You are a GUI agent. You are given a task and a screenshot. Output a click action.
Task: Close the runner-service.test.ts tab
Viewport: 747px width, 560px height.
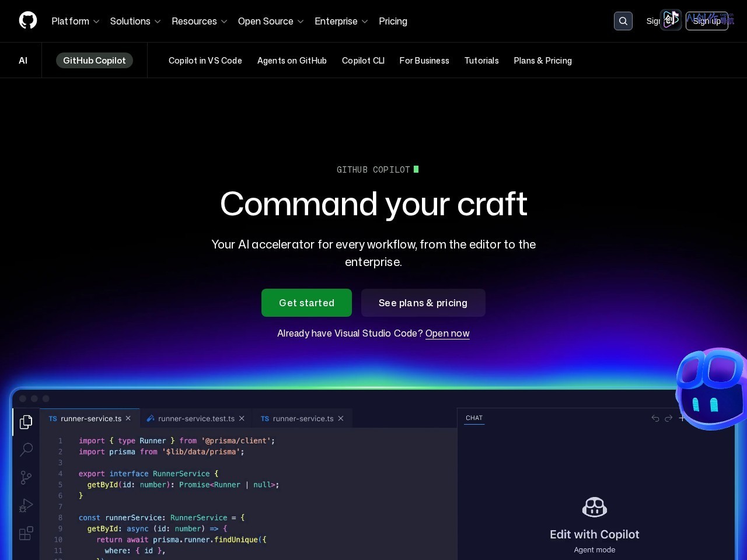coord(242,418)
